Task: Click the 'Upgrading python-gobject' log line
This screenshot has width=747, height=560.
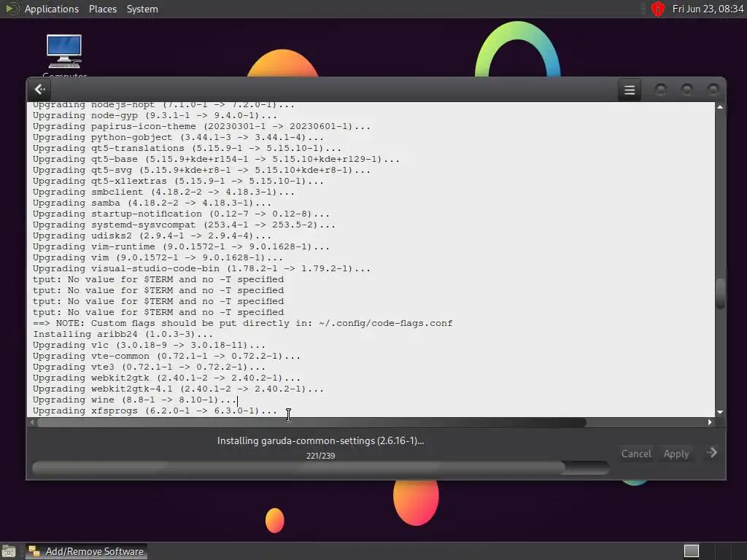Action: click(178, 137)
